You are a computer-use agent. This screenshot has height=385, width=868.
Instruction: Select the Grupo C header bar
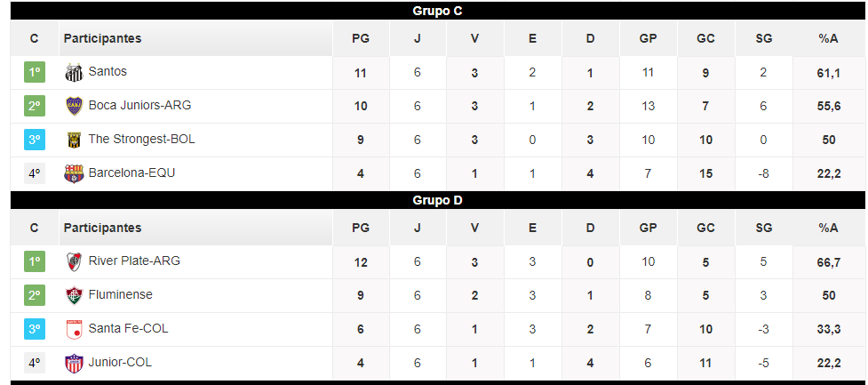pos(437,11)
